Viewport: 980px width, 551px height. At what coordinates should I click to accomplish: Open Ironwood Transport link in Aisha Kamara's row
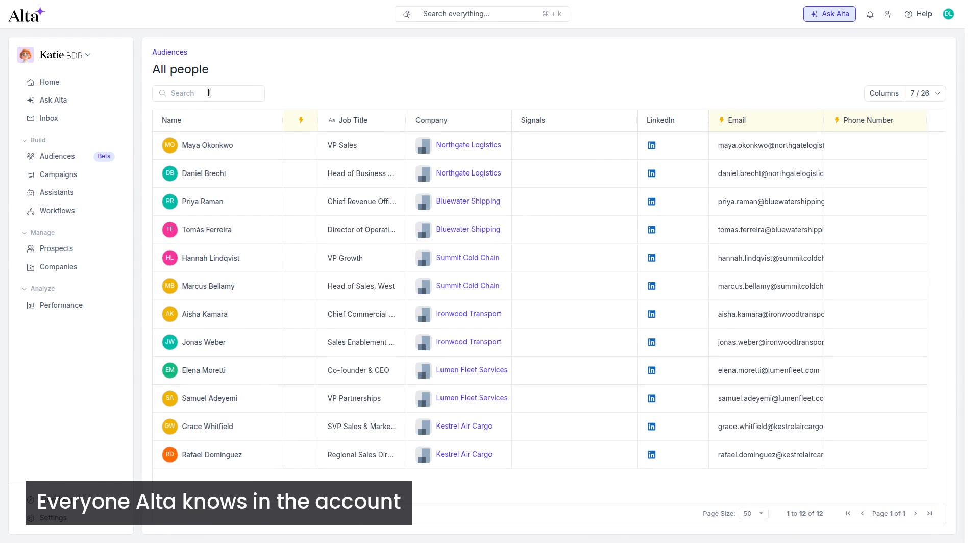pos(468,314)
